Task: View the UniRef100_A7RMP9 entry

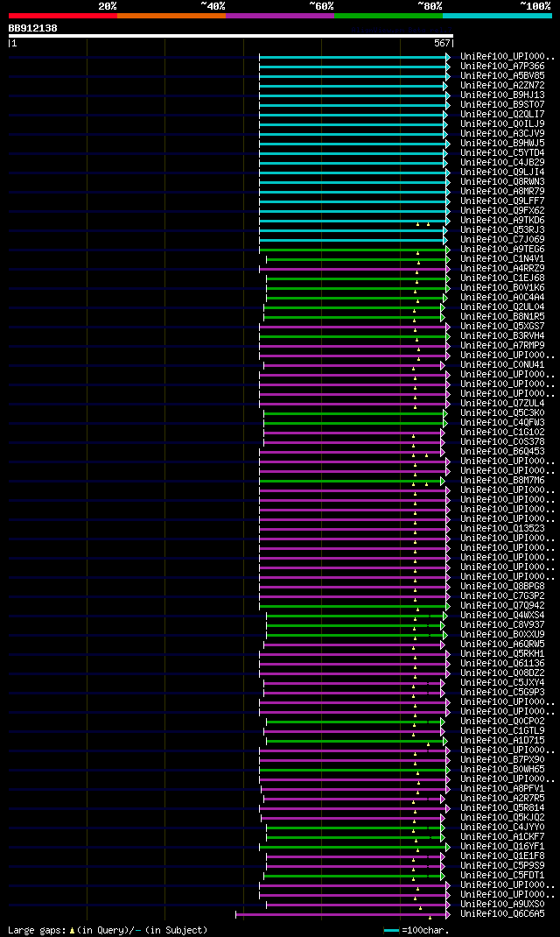Action: pyautogui.click(x=502, y=345)
